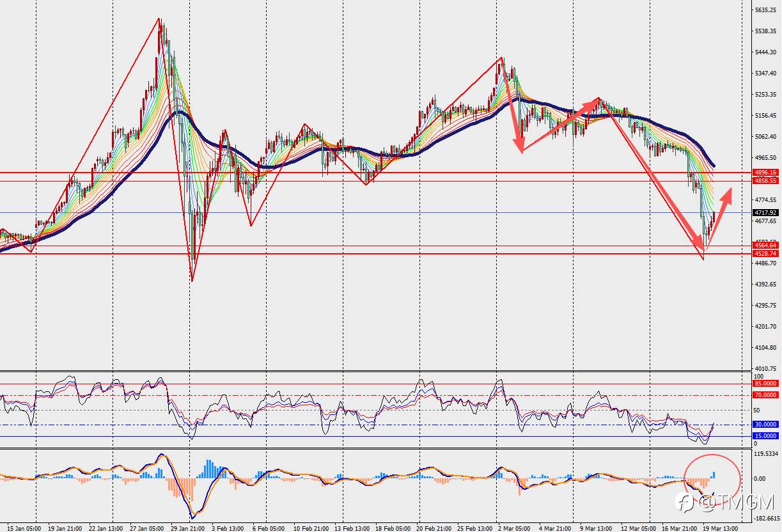Viewport: 782px width, 532px height.
Task: Click the price axis value 4774.55
Action: 765,200
